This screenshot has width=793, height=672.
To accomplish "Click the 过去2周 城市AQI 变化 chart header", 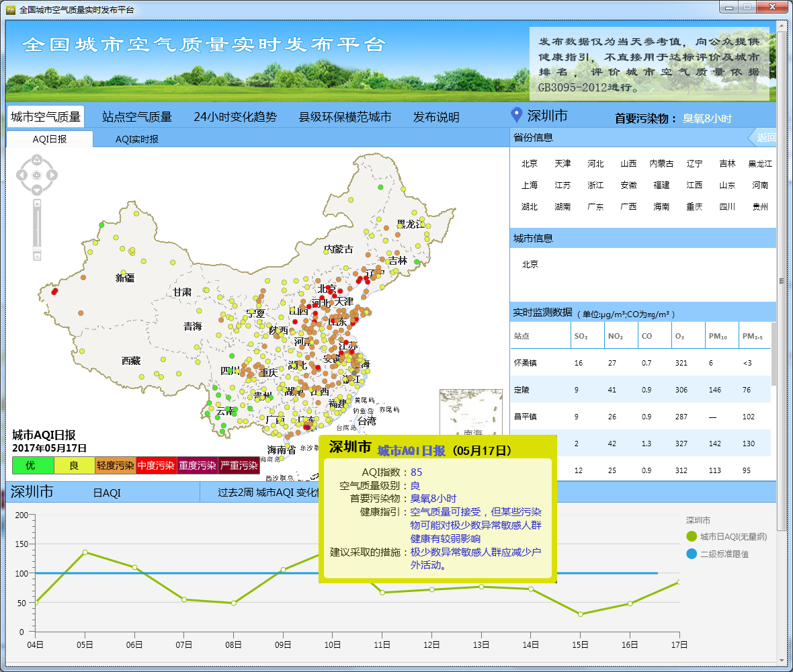I will (x=268, y=493).
